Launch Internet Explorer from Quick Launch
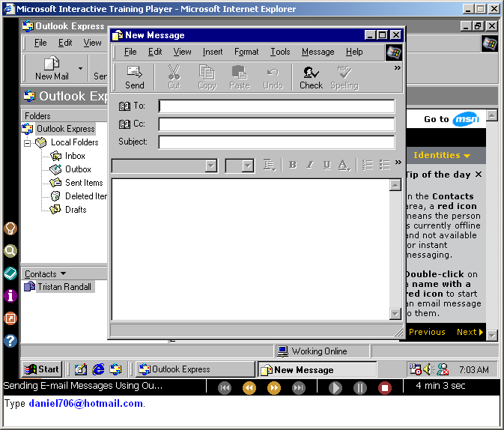The height and width of the screenshot is (430, 504). [98, 369]
